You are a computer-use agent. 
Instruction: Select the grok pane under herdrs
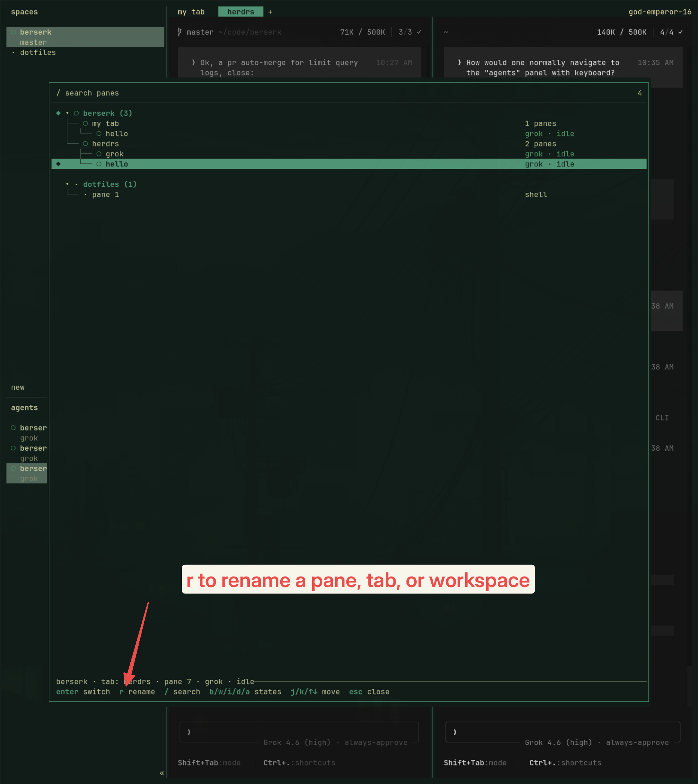(x=349, y=154)
